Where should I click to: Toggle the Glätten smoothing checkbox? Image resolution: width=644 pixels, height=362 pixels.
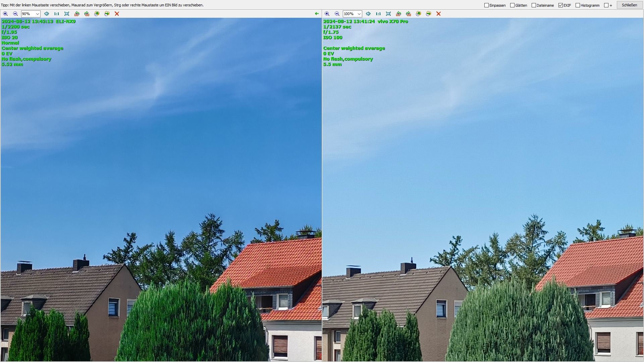[x=513, y=5]
